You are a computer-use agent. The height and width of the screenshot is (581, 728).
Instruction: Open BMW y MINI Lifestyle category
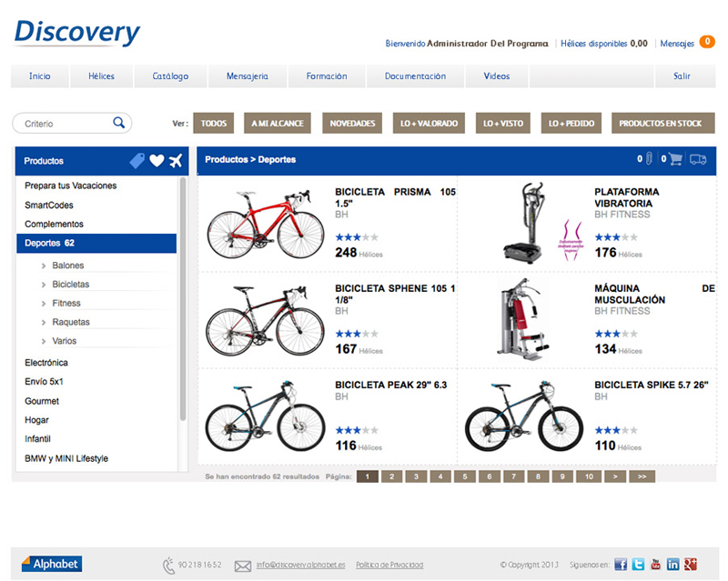tap(66, 458)
